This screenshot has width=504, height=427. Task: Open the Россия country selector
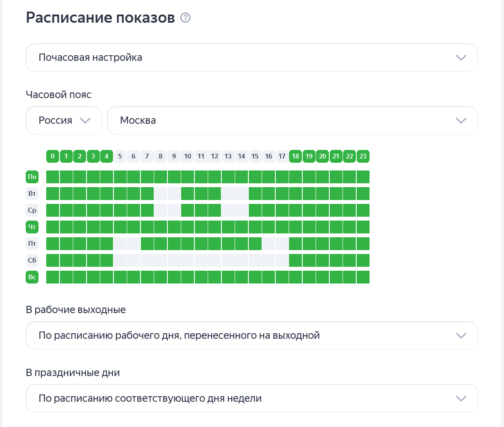coord(63,120)
